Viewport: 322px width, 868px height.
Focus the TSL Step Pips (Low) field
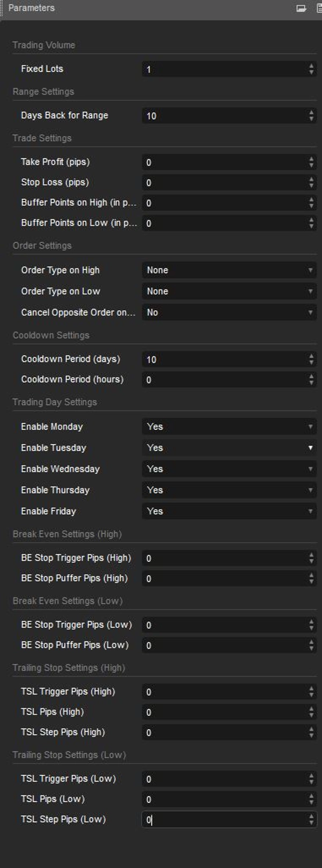tap(224, 820)
